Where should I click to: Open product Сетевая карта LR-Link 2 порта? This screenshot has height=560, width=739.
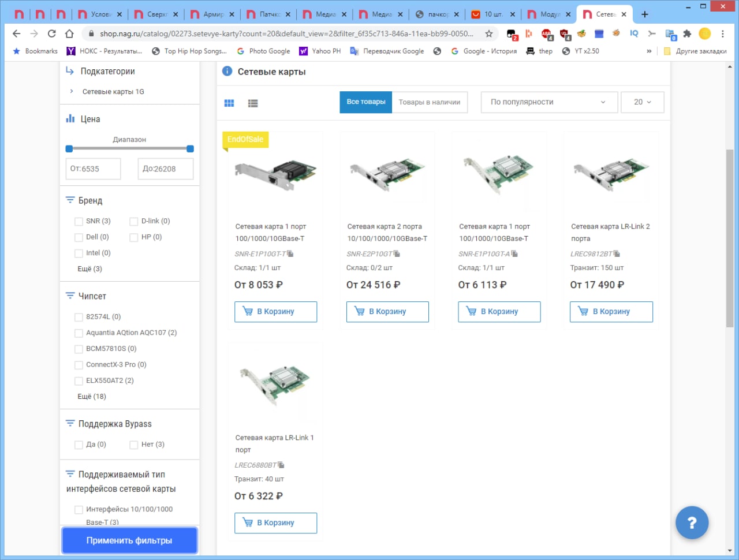(x=610, y=232)
